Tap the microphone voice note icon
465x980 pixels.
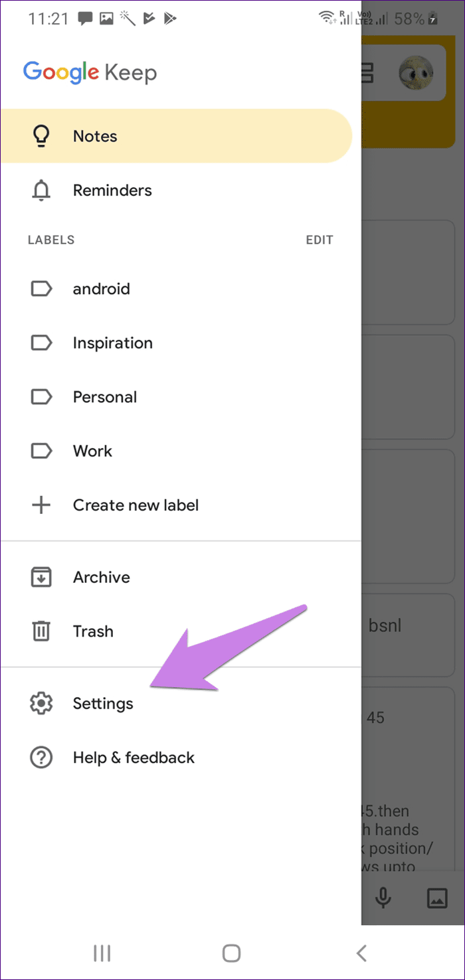383,898
